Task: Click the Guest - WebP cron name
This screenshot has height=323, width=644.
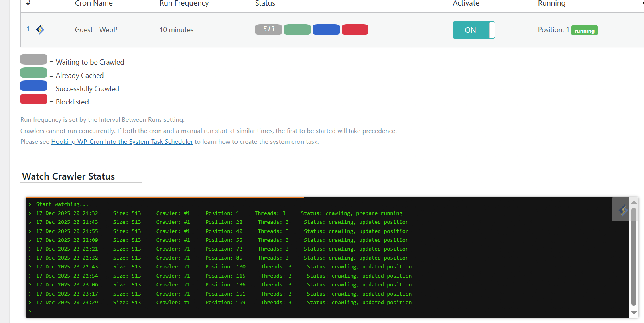Action: tap(96, 30)
